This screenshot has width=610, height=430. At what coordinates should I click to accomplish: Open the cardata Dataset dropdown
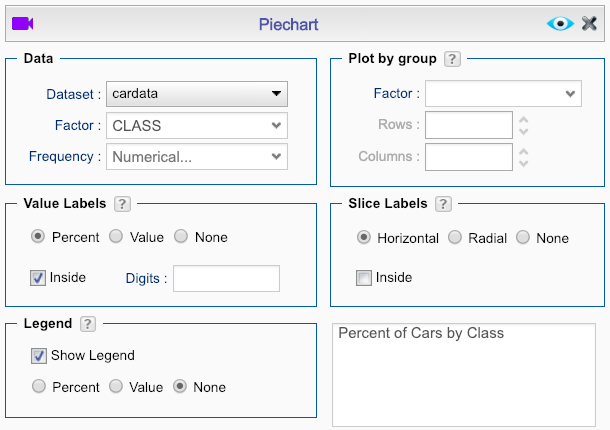pyautogui.click(x=197, y=94)
